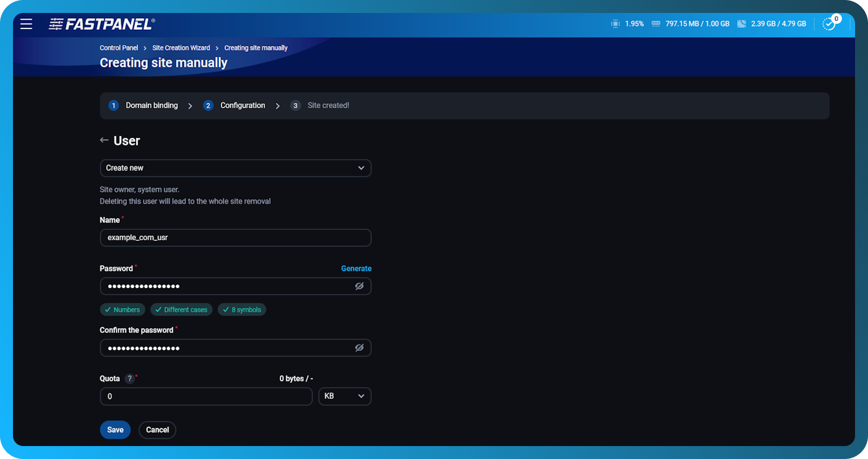Cancel the user creation
Screen dimensions: 868x459
(157, 429)
